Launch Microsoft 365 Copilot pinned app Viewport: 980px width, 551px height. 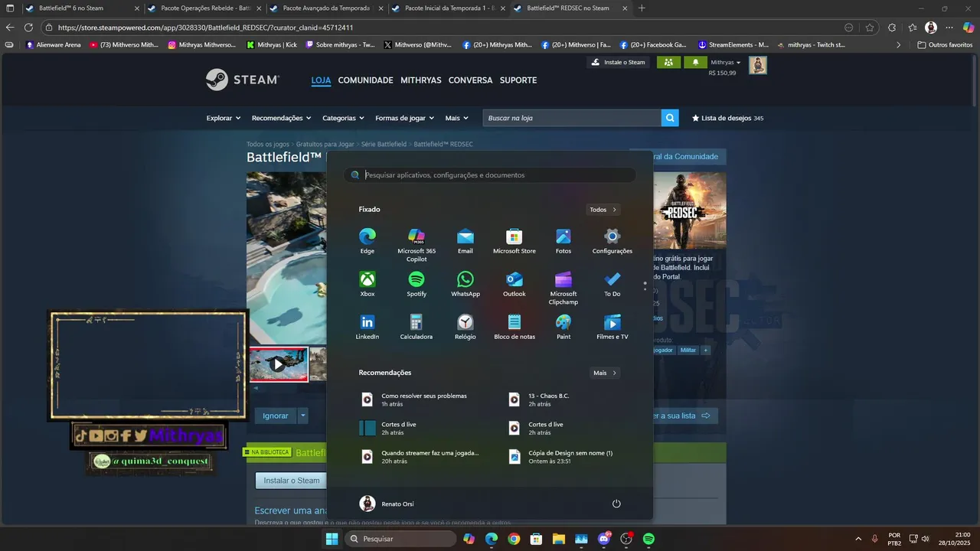(x=416, y=245)
